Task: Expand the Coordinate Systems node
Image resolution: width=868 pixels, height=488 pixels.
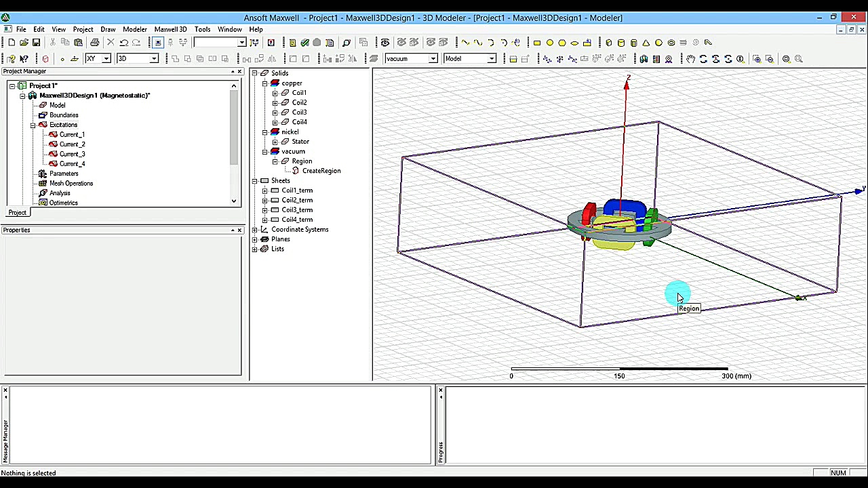Action: tap(256, 229)
